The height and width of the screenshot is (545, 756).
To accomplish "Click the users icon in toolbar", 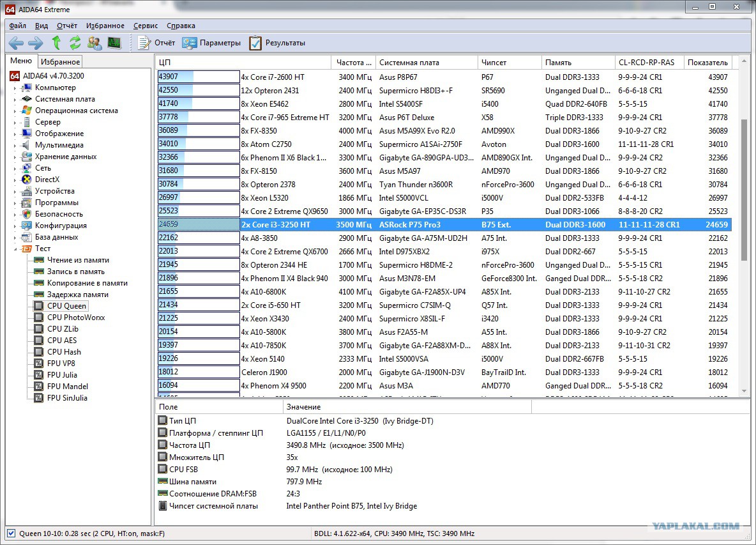I will coord(94,43).
